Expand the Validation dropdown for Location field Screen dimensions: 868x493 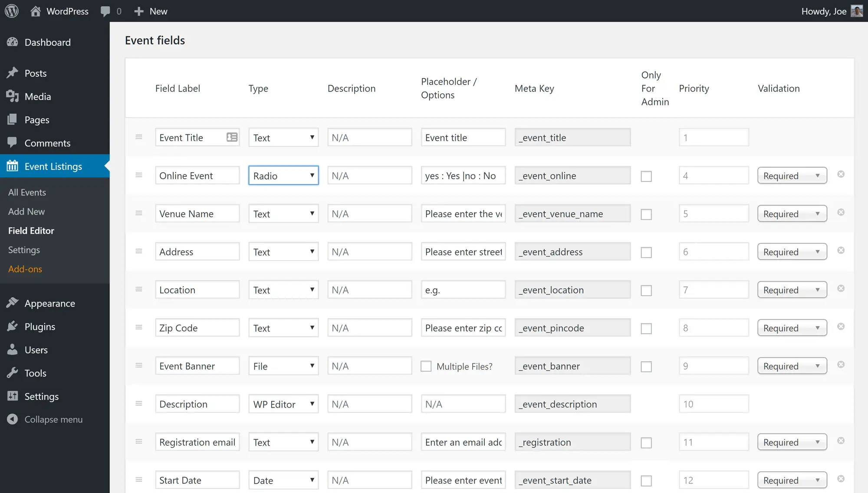pyautogui.click(x=792, y=290)
